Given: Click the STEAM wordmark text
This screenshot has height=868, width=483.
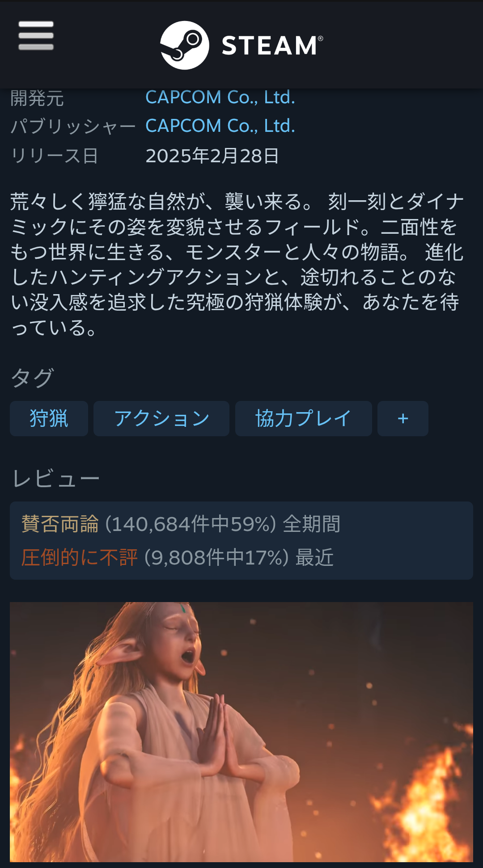Looking at the screenshot, I should [x=272, y=46].
